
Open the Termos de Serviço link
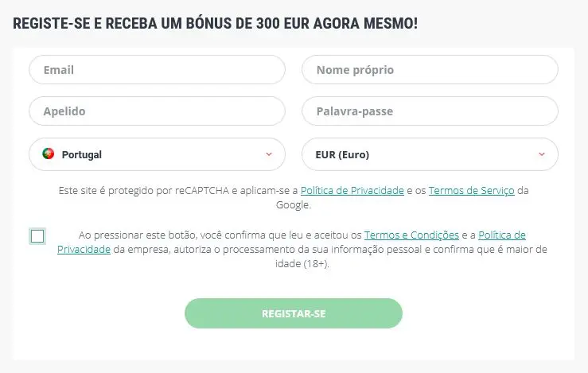point(471,190)
